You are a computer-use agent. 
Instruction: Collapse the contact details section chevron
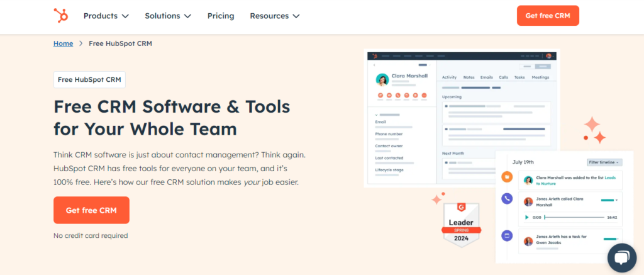point(377,115)
